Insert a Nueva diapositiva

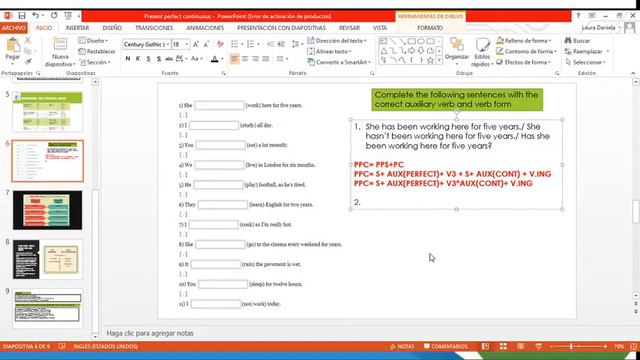tap(60, 52)
